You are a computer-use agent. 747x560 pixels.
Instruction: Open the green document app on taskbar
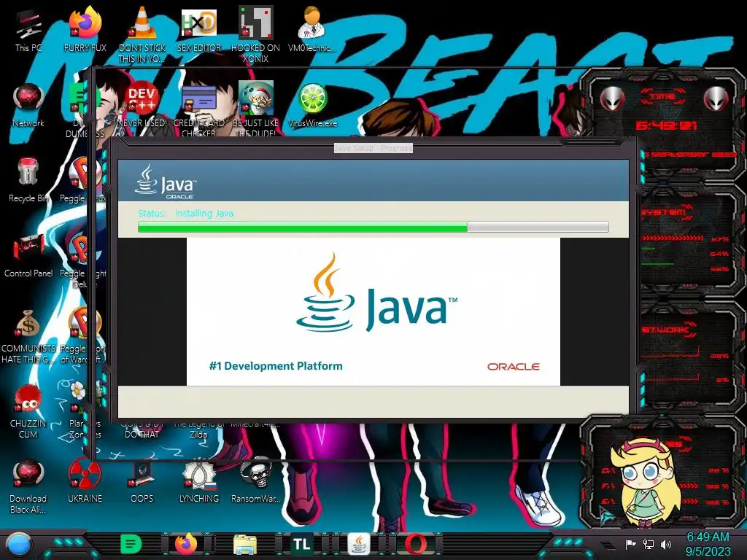pos(131,544)
